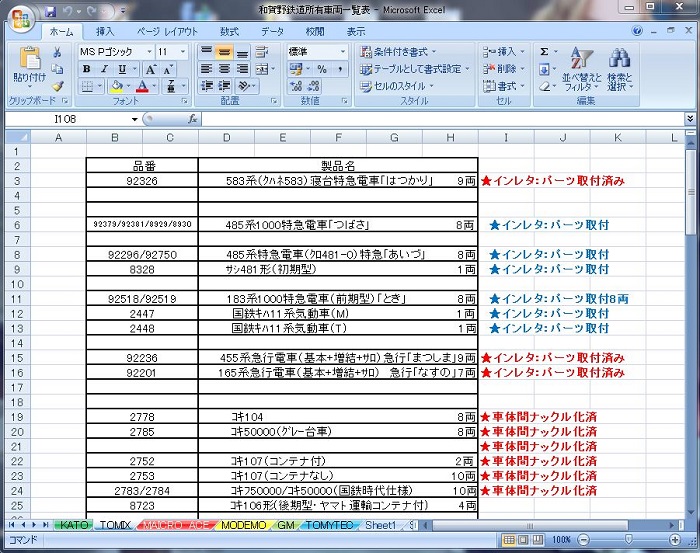700x553 pixels.
Task: Open Excel Help question mark
Action: [637, 31]
